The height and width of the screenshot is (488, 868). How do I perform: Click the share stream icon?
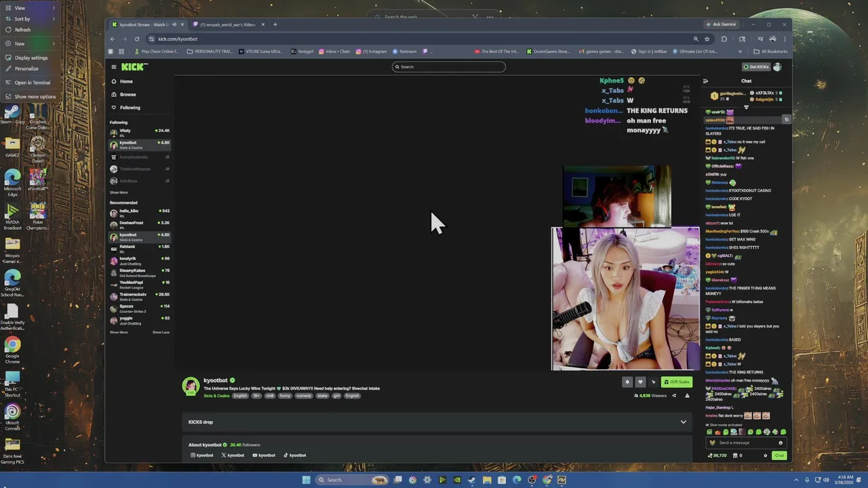coord(674,395)
